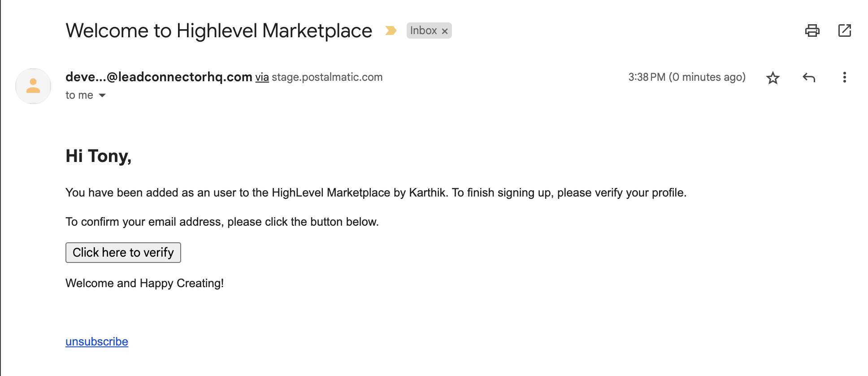Expand recipient details arrow beside "to me"
Viewport: 868px width, 376px height.
[102, 95]
